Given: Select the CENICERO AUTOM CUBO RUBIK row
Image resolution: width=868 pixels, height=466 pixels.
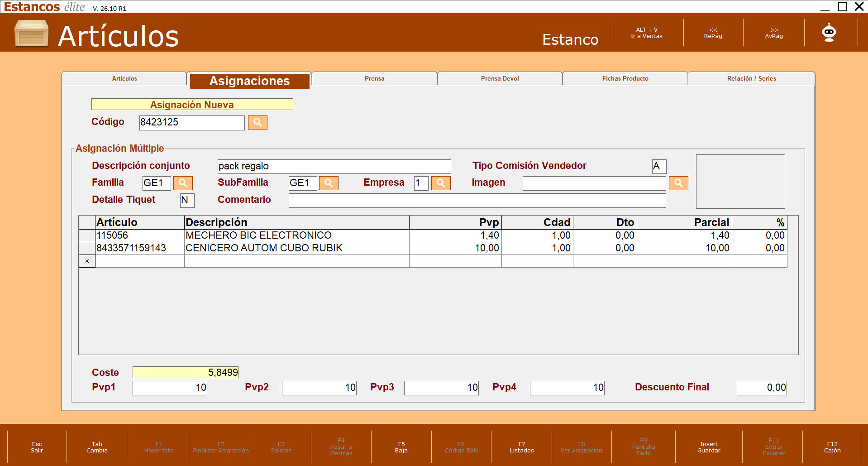Looking at the screenshot, I should [x=433, y=248].
